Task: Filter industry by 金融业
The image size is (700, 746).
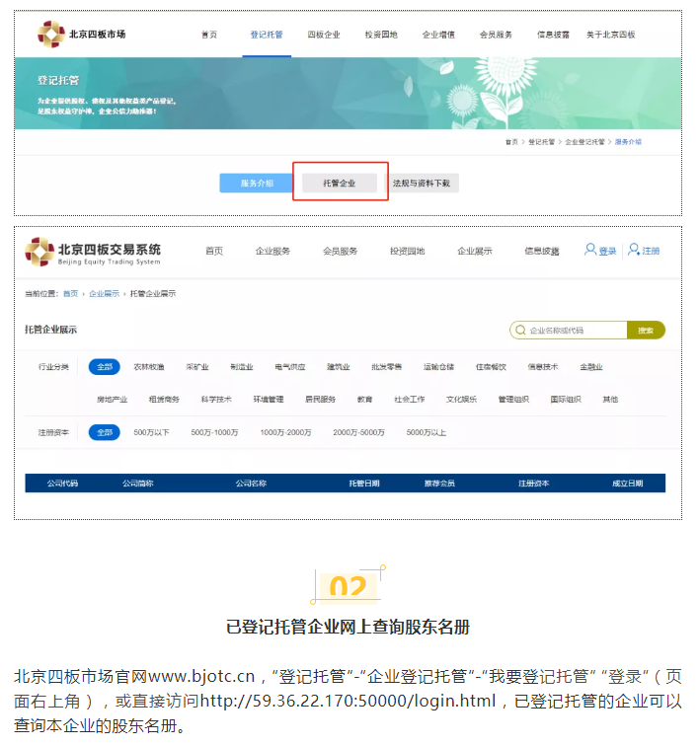Action: pos(591,367)
